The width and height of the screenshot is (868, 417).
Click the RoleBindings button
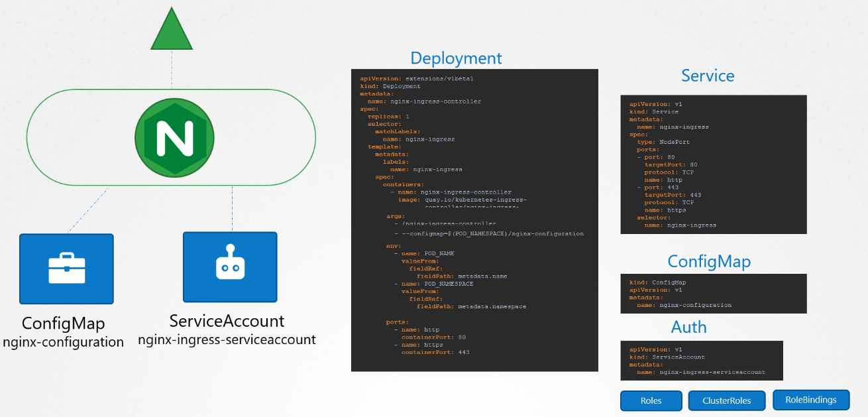pyautogui.click(x=810, y=400)
